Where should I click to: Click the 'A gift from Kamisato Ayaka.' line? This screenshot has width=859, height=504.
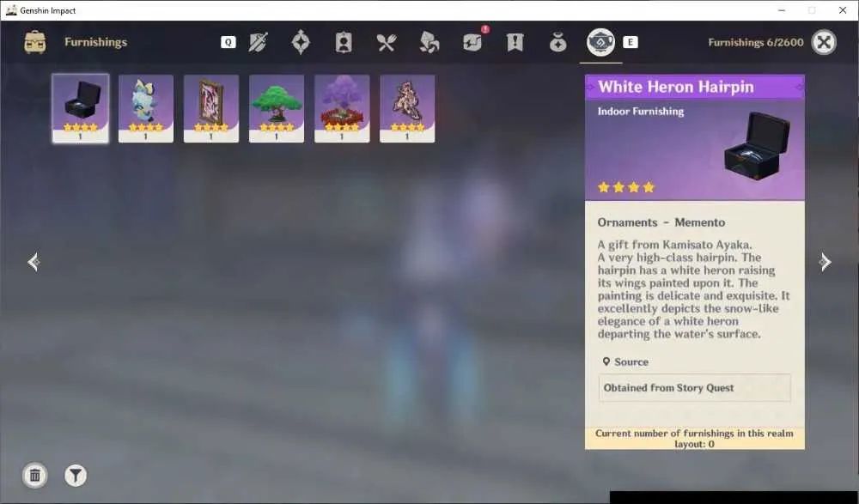[x=674, y=245]
